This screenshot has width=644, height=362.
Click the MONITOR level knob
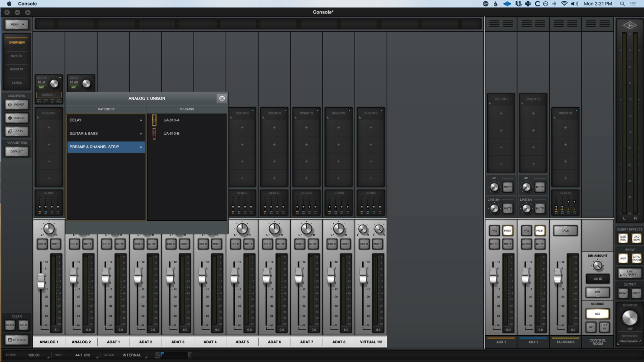click(x=629, y=318)
